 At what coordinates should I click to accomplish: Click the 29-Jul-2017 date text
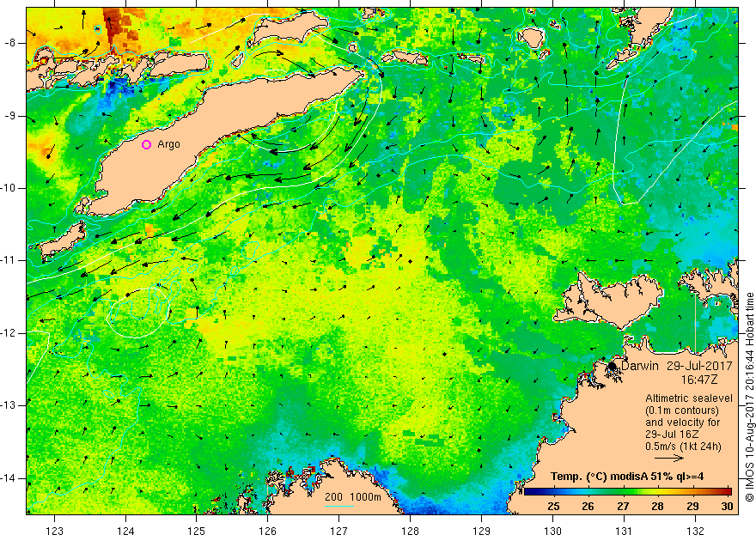[x=699, y=366]
